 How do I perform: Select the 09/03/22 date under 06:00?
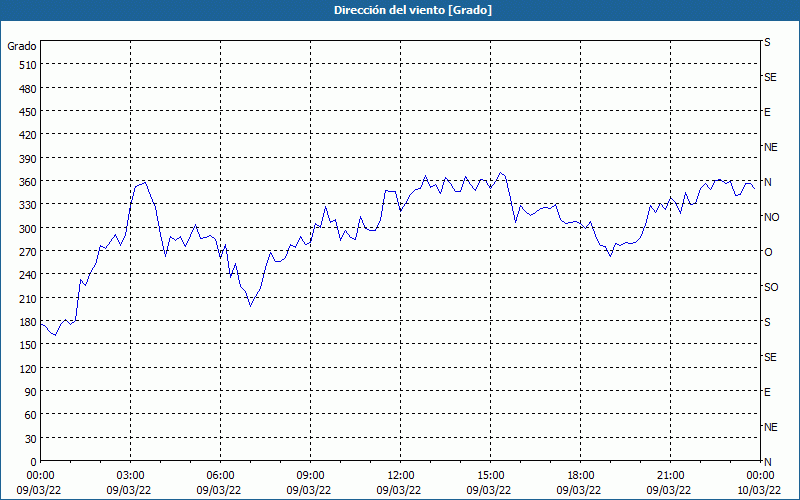click(x=219, y=490)
